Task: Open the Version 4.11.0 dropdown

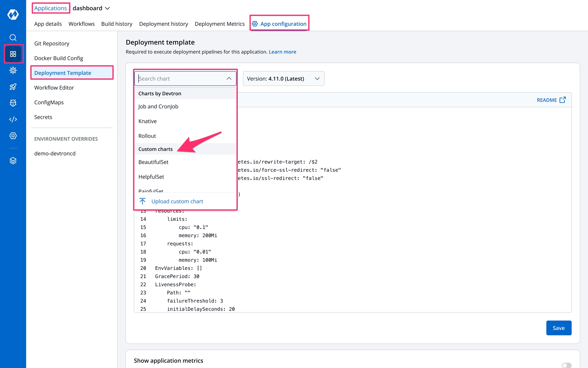Action: point(283,79)
